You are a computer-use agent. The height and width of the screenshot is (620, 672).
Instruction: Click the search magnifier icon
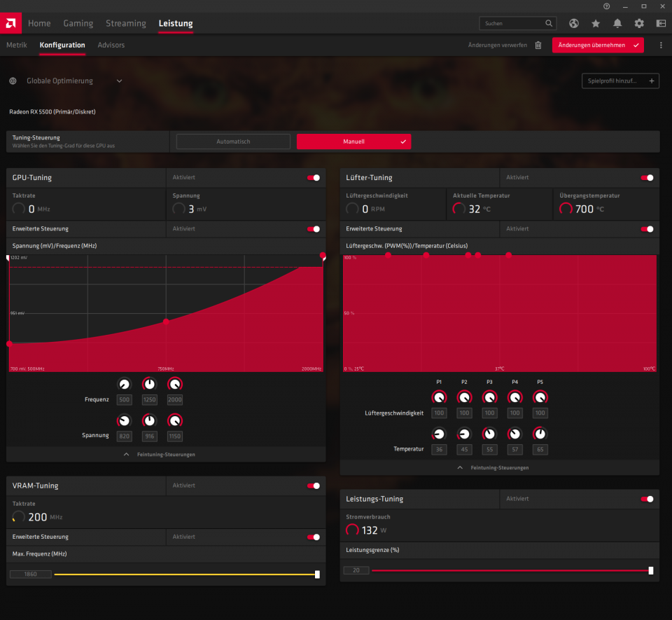point(549,23)
